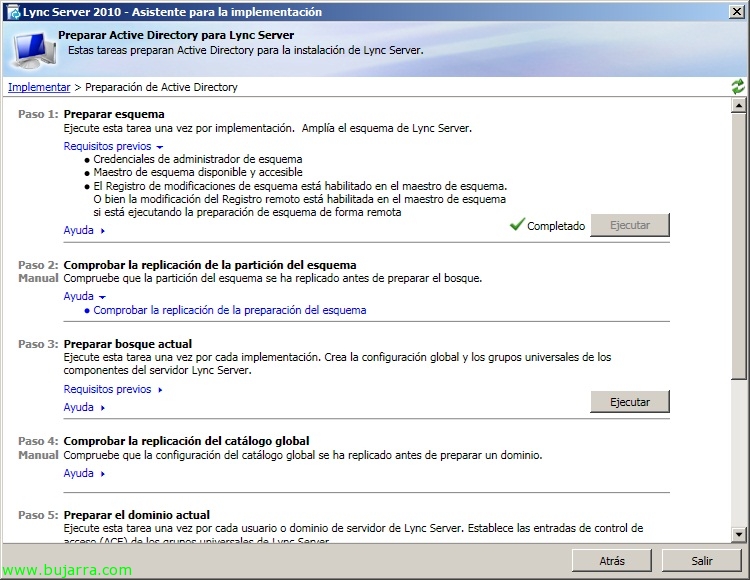Close the Lync Server wizard window
The width and height of the screenshot is (750, 580).
[737, 12]
